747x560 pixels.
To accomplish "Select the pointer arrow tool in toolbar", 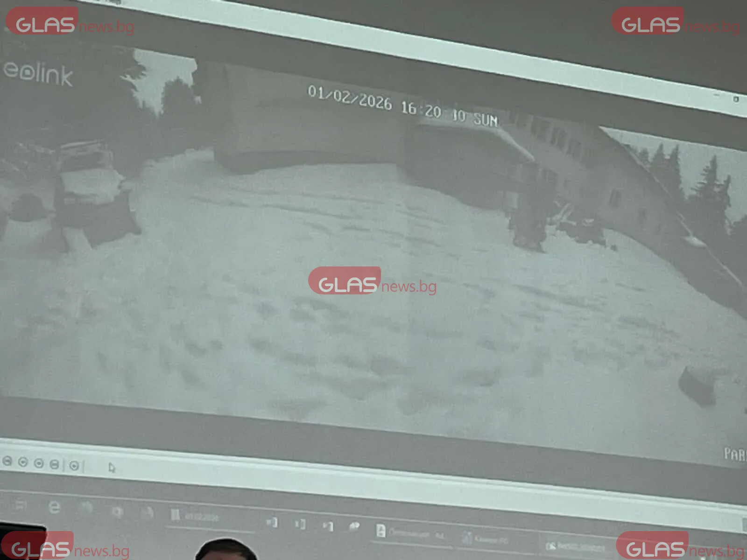I will [x=112, y=468].
